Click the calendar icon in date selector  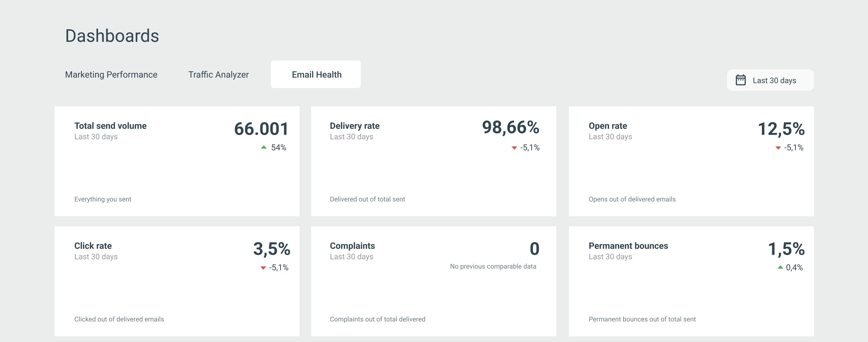click(741, 80)
